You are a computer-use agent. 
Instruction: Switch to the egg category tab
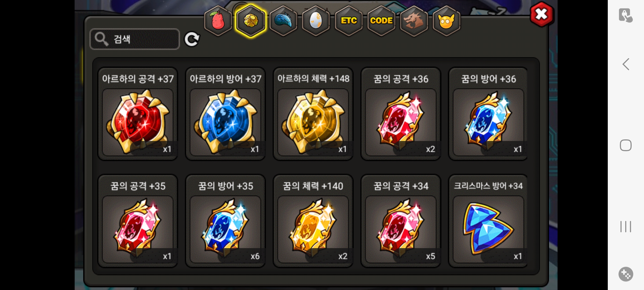click(x=316, y=21)
